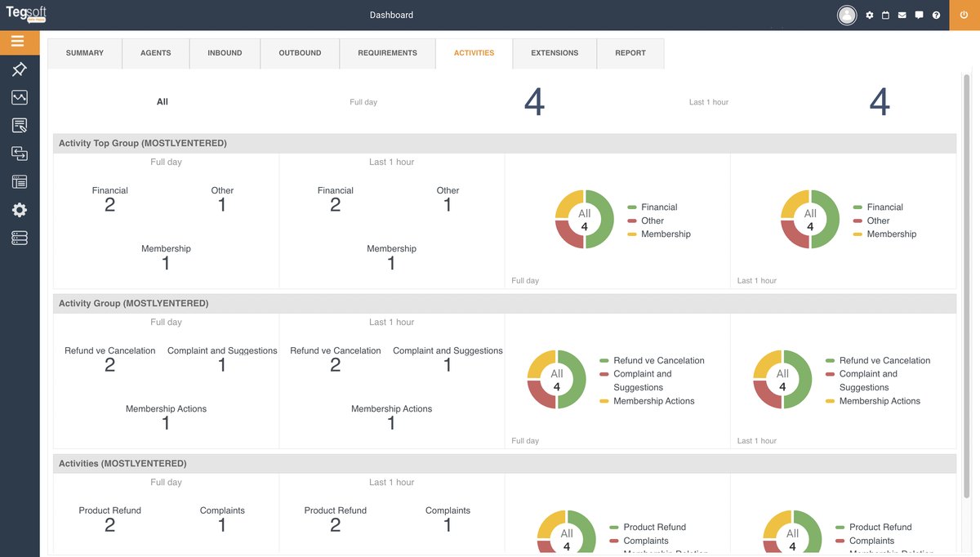980x557 pixels.
Task: Open the list window sidebar icon
Action: click(x=20, y=182)
